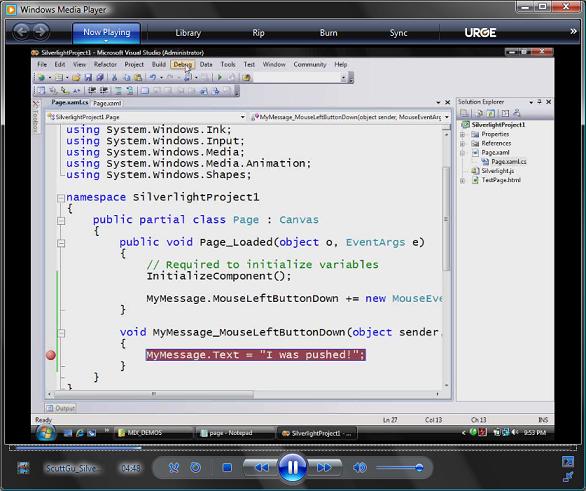Skip to previous track

click(x=261, y=467)
